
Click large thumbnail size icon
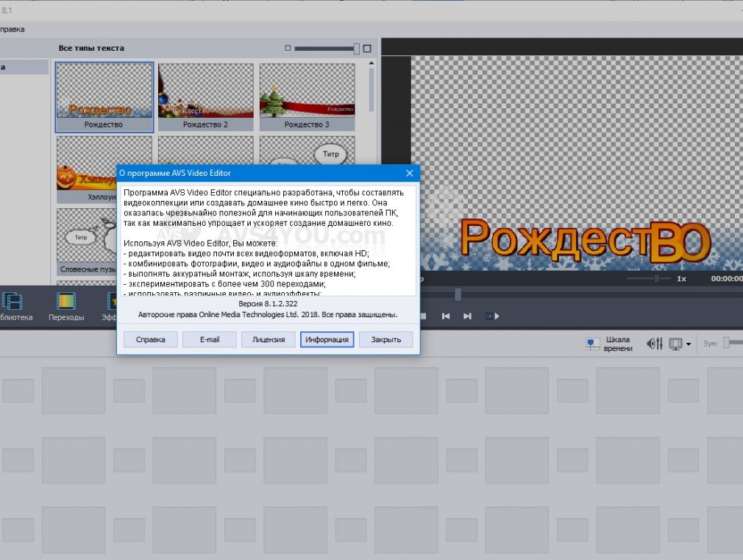pos(367,49)
